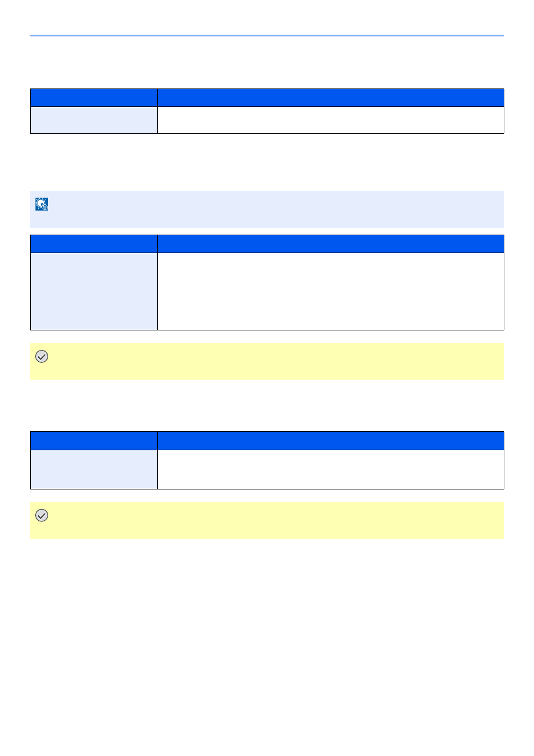Click light blue item cell in the last table

click(94, 469)
